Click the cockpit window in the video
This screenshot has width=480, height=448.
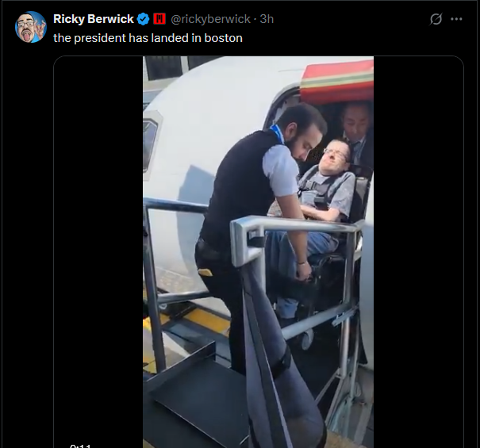[x=150, y=142]
